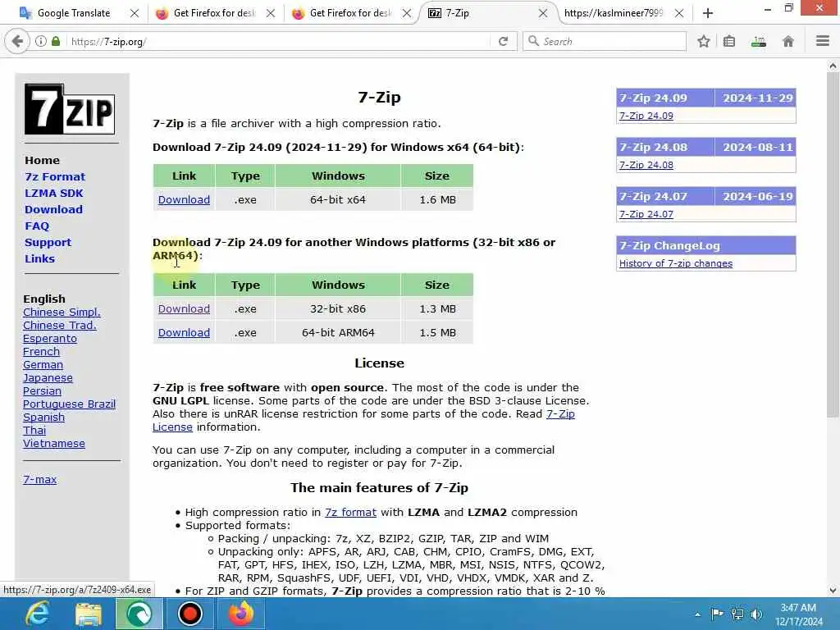Viewport: 840px width, 630px height.
Task: Click the page vertical scrollbar thumb
Action: [832, 245]
